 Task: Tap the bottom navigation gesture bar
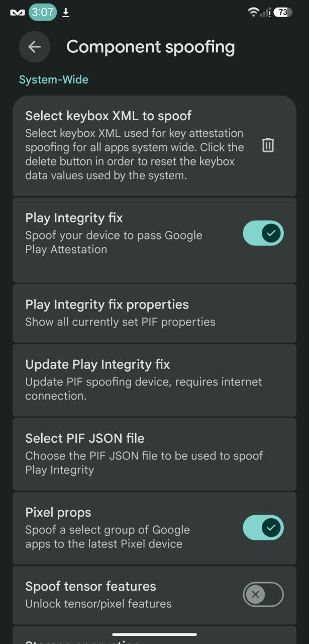click(154, 634)
